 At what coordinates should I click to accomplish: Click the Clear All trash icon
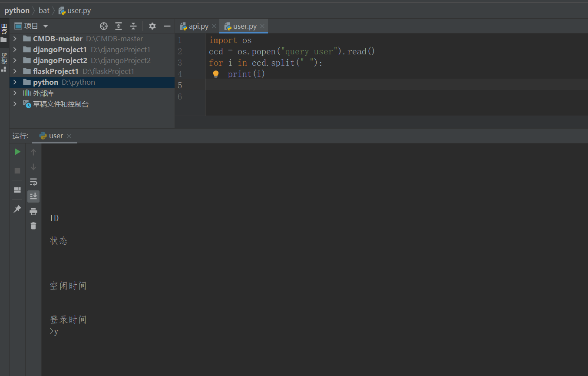[33, 226]
